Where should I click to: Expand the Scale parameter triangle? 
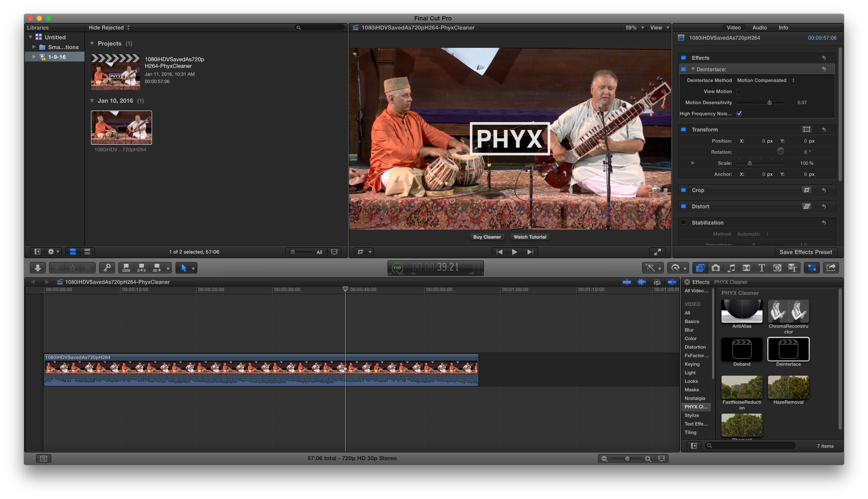tap(693, 163)
